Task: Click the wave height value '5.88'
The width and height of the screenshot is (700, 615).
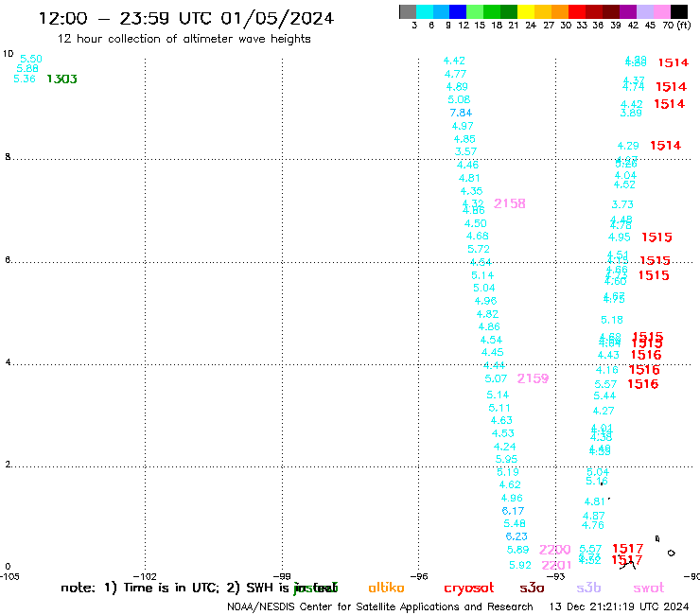Action: pos(27,69)
